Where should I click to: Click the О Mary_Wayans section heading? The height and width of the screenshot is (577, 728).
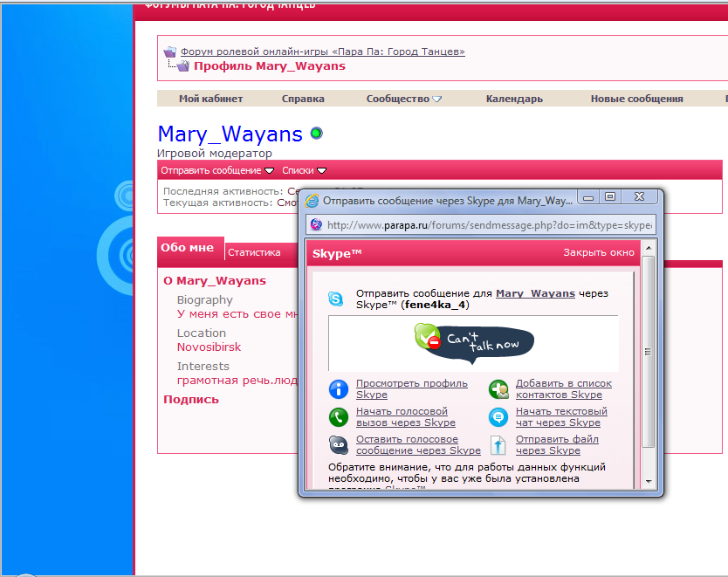pos(215,281)
